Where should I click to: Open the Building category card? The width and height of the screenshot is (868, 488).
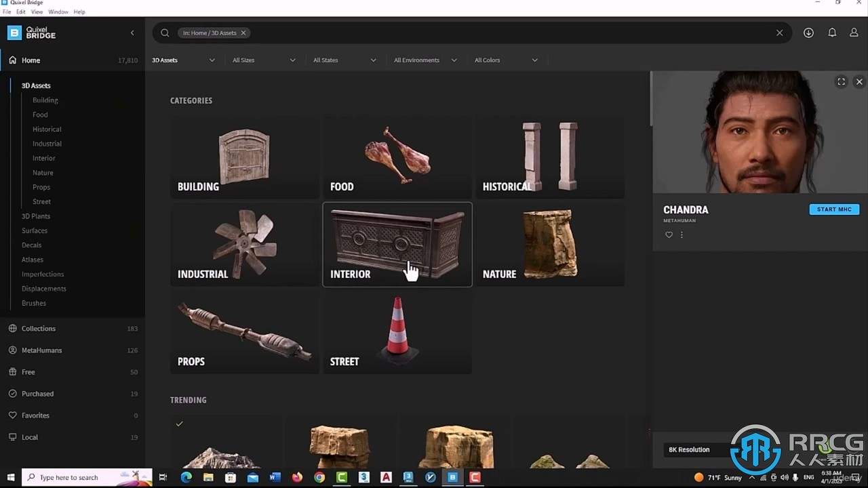pos(245,157)
